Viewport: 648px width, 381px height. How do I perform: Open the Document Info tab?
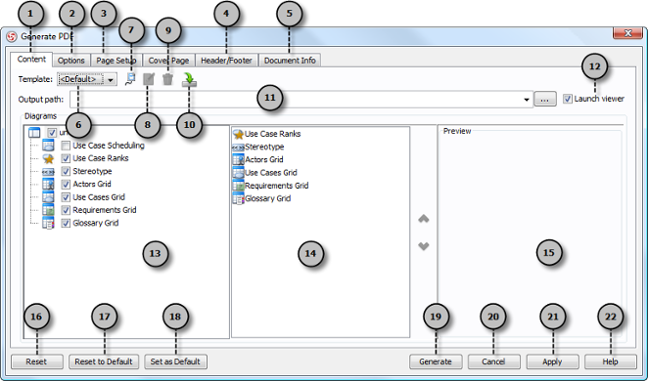coord(290,60)
